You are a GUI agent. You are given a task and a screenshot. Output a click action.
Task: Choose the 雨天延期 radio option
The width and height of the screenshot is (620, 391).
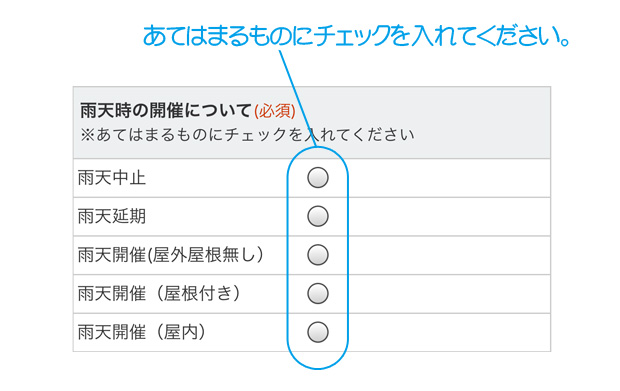pos(318,216)
